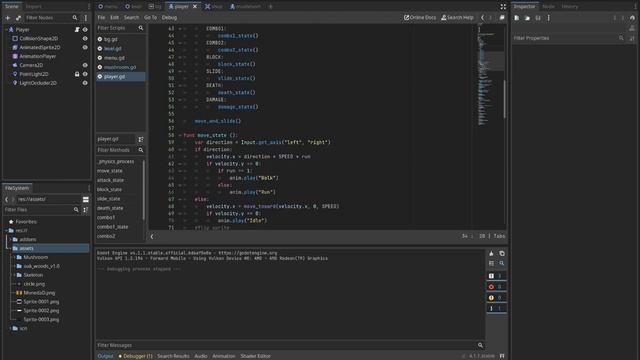This screenshot has width=640, height=360.
Task: Hide the CollisionShape2D node
Action: click(x=85, y=38)
